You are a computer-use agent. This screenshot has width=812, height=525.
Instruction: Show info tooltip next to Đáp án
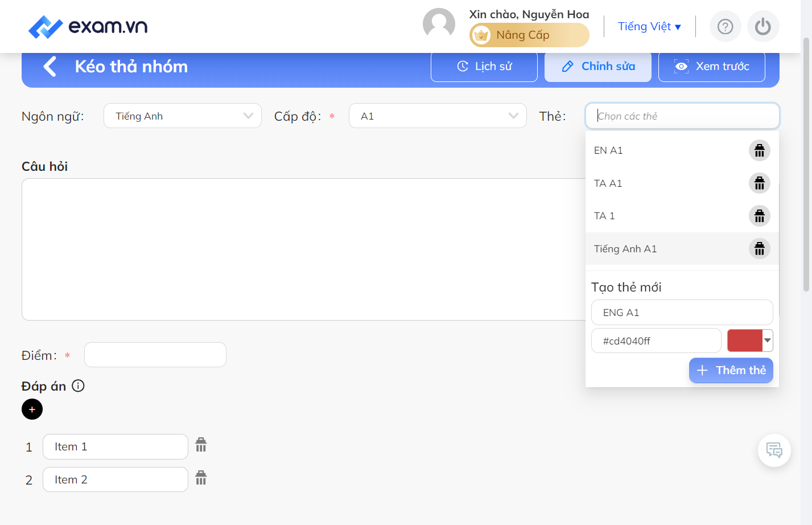point(79,386)
